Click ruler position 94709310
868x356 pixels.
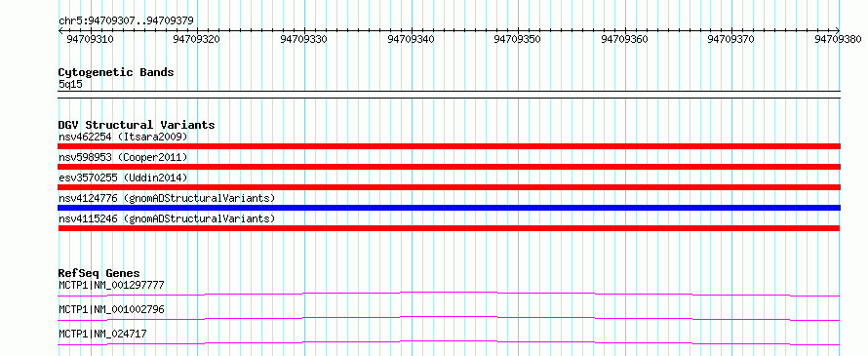coord(90,39)
